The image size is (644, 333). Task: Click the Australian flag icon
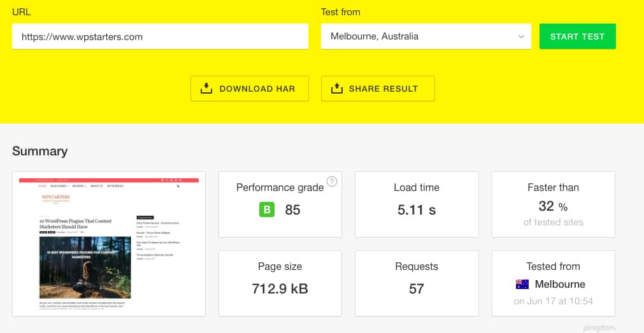[x=521, y=285]
